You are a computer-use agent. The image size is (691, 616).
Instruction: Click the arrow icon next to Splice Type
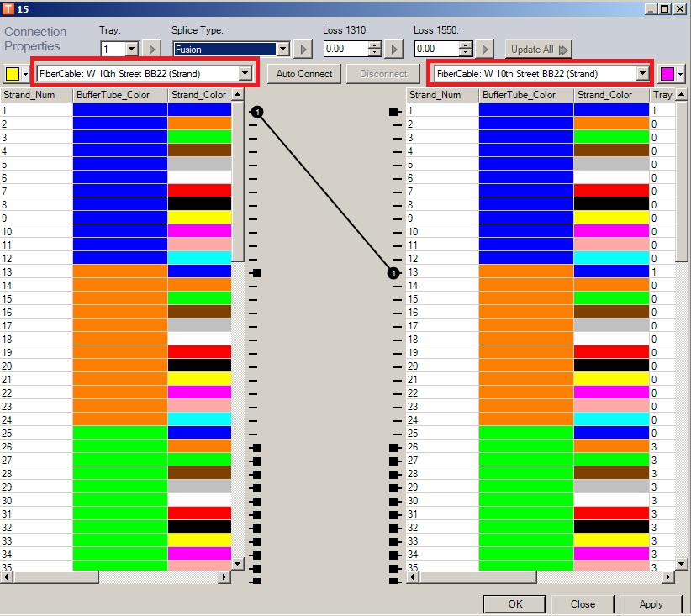(301, 49)
